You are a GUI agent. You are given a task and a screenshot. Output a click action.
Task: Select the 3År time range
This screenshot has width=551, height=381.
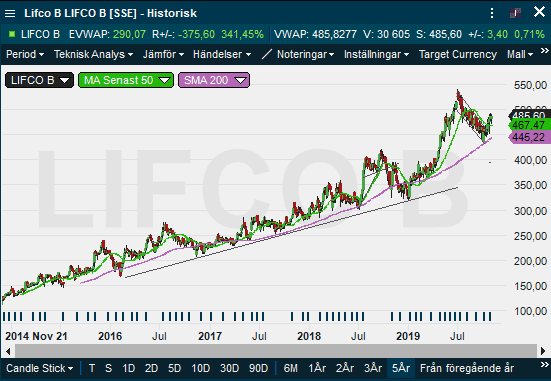pos(373,368)
